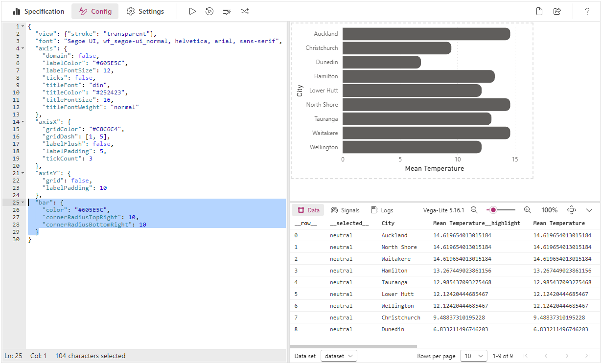The image size is (602, 364).
Task: Click the "Mean Temperature__highlight" column header
Action: 477,224
